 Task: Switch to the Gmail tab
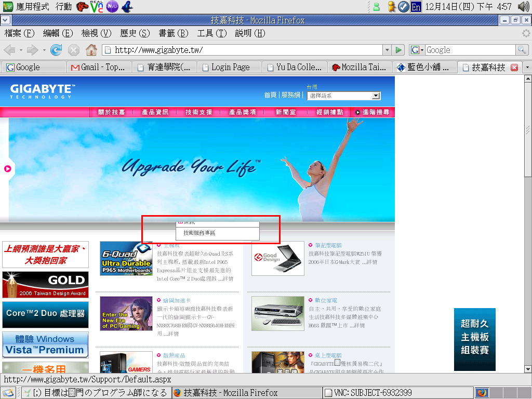coord(99,68)
